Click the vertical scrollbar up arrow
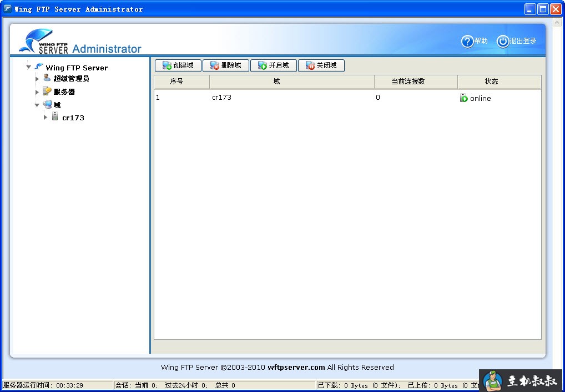This screenshot has height=392, width=565. (557, 23)
